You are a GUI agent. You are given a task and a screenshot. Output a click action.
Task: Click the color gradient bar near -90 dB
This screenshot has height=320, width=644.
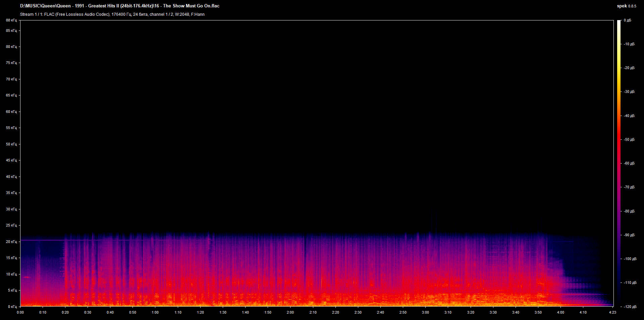[619, 235]
